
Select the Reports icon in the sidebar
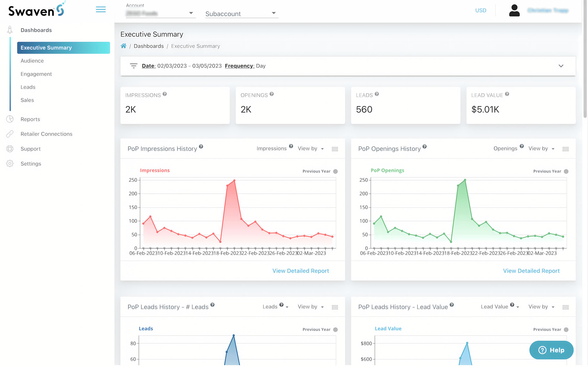(10, 119)
